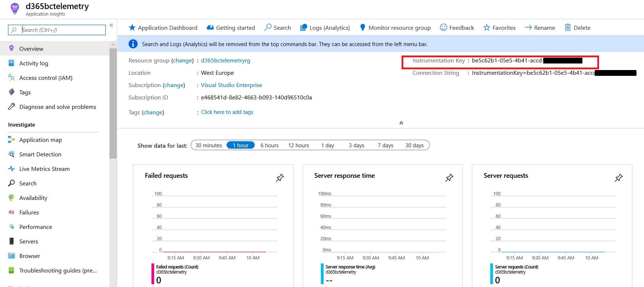The height and width of the screenshot is (287, 644).
Task: Click the Servers sidebar icon
Action: coord(12,241)
